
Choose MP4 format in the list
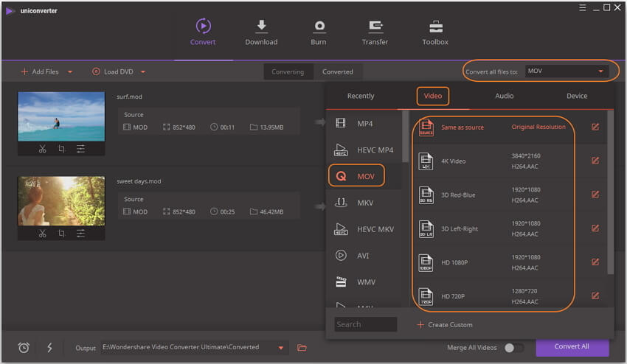364,124
